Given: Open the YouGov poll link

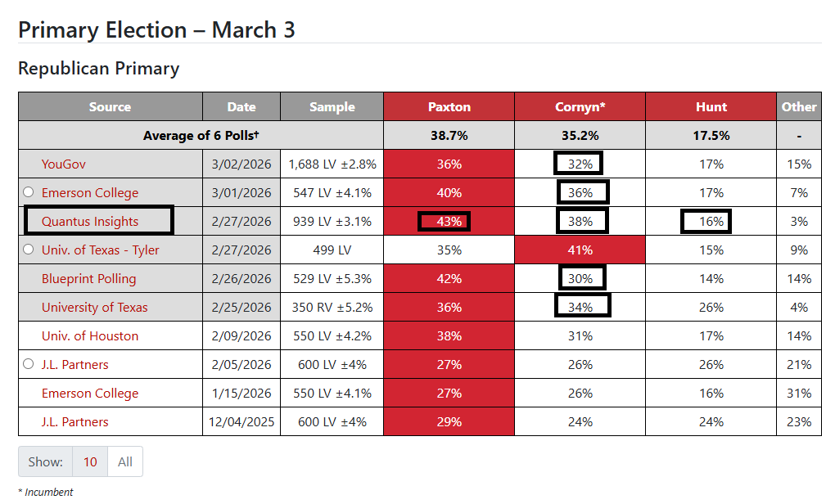Looking at the screenshot, I should 64,164.
